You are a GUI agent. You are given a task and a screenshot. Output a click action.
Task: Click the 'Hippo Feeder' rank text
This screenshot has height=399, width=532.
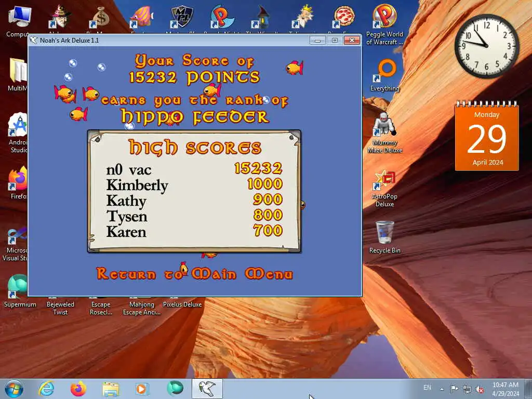[x=195, y=117]
